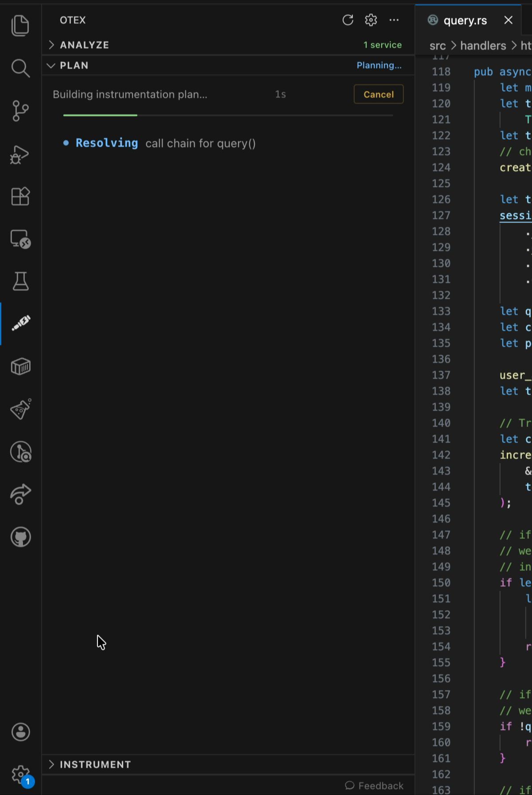The height and width of the screenshot is (795, 532).
Task: Click the 1s elapsed timer
Action: pos(280,94)
